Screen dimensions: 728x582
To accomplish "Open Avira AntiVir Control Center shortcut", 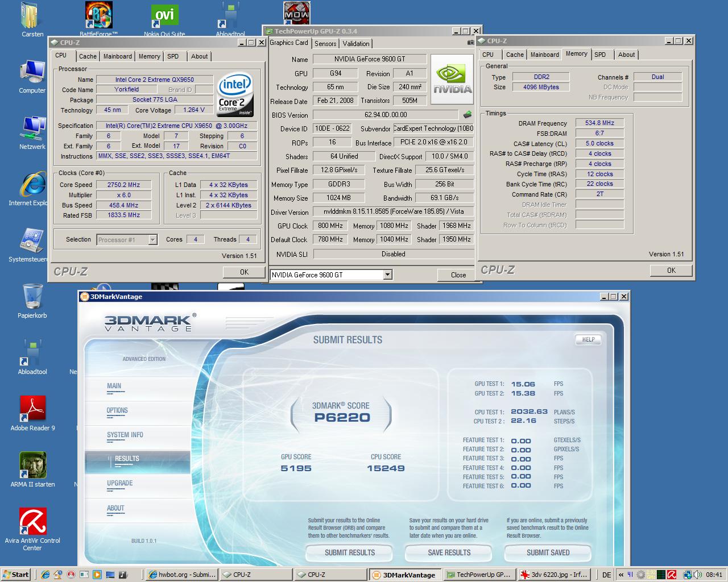I will [x=32, y=530].
